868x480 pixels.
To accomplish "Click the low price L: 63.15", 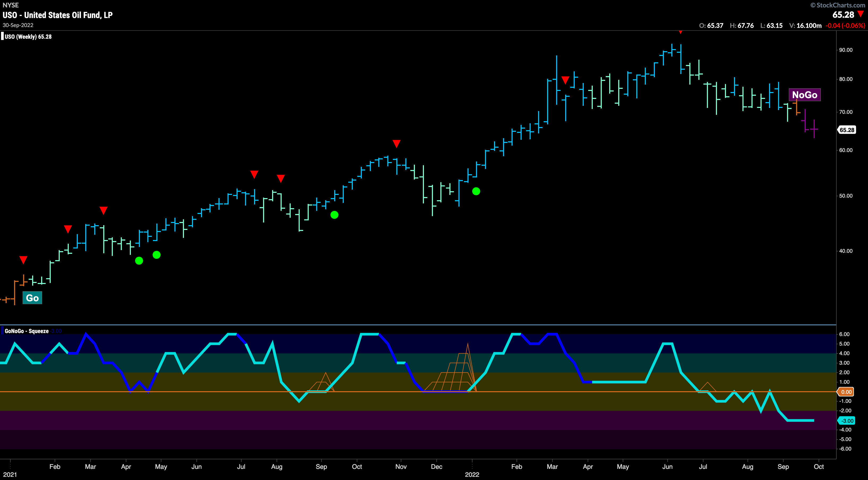I will pyautogui.click(x=771, y=25).
